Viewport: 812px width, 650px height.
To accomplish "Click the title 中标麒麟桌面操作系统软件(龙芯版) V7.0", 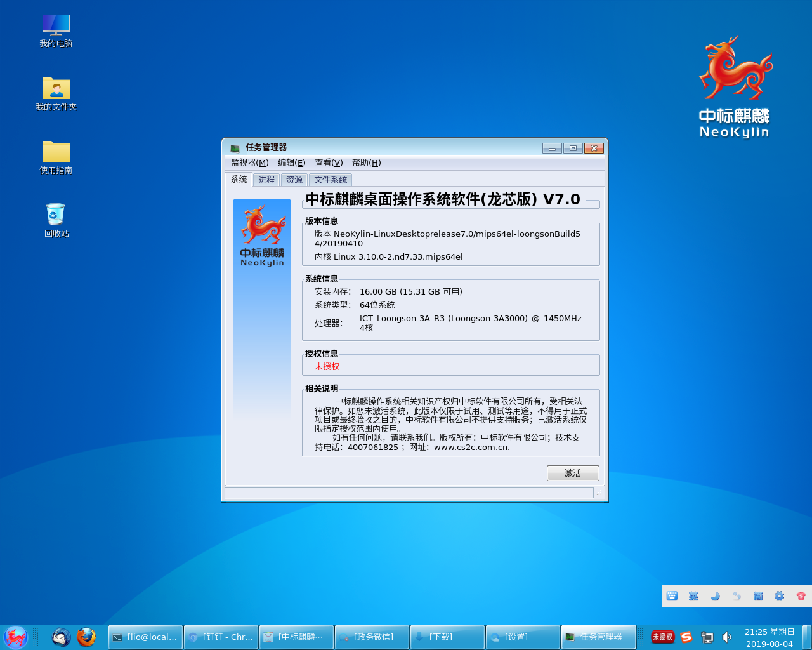I will coord(443,199).
